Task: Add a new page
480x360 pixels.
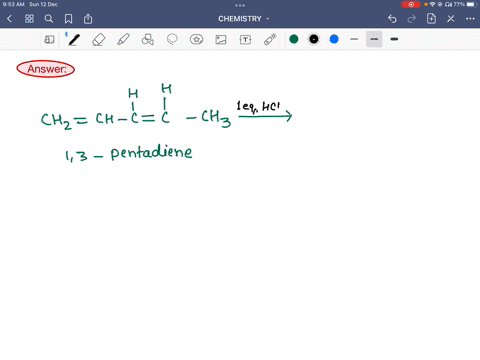Action: 431,19
